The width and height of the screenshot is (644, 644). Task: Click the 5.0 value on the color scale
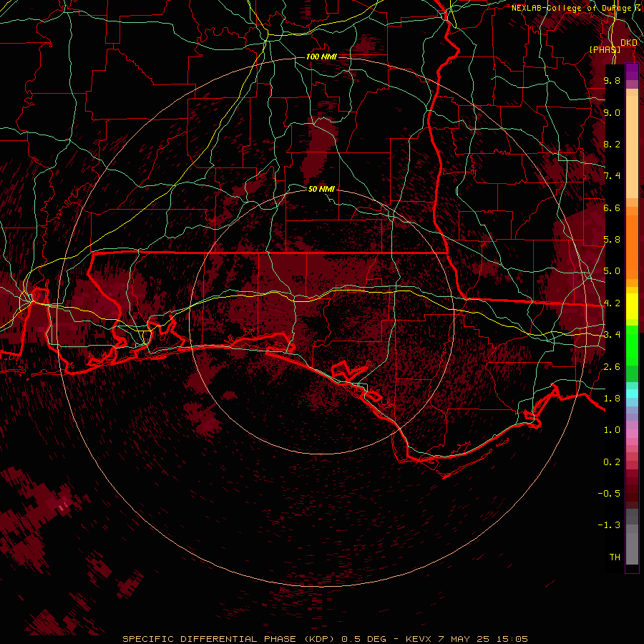click(x=612, y=271)
